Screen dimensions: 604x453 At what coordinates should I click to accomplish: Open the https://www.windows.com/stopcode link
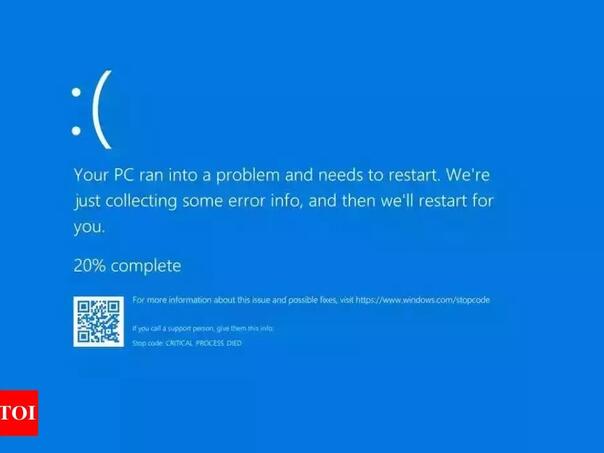click(x=423, y=300)
